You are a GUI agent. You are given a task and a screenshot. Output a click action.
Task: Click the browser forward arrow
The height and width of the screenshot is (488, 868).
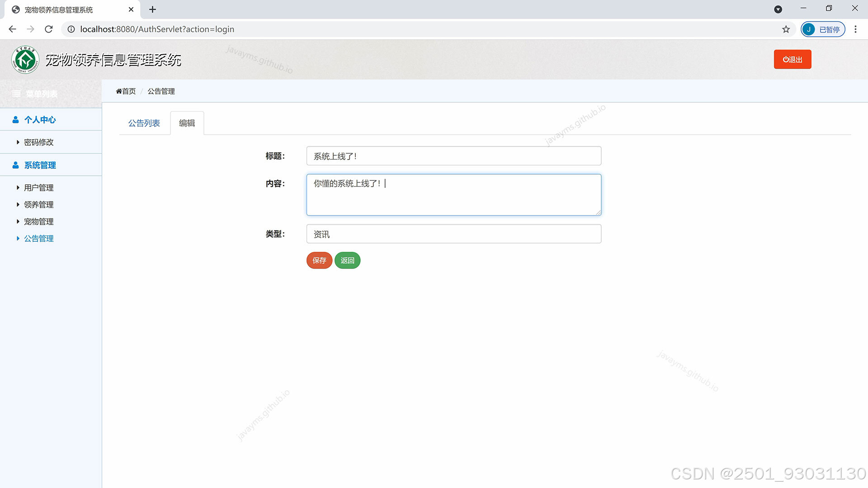coord(30,29)
